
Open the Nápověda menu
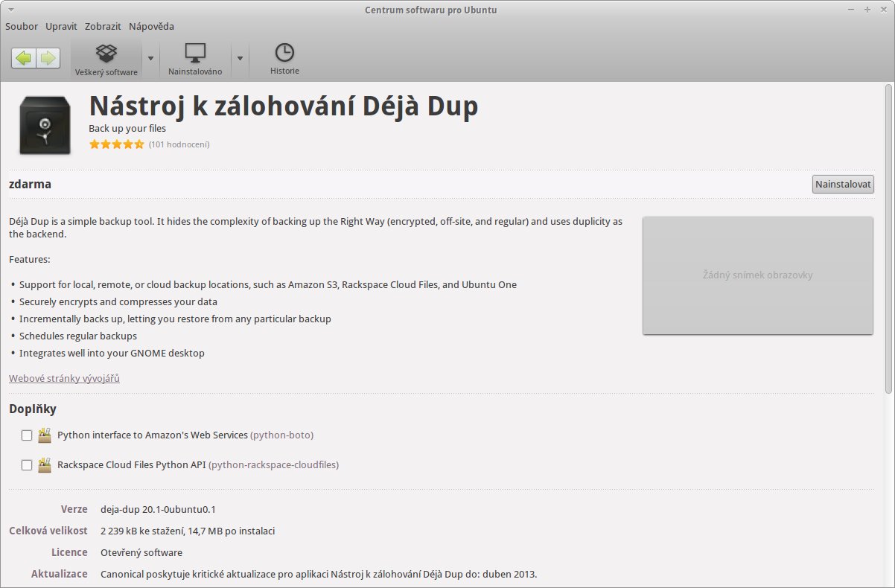click(x=151, y=26)
